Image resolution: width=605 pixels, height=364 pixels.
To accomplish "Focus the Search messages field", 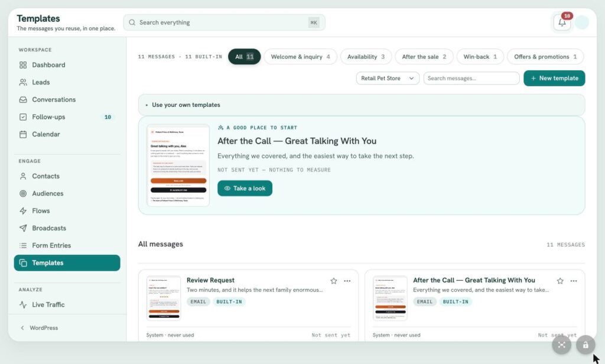I will tap(471, 78).
